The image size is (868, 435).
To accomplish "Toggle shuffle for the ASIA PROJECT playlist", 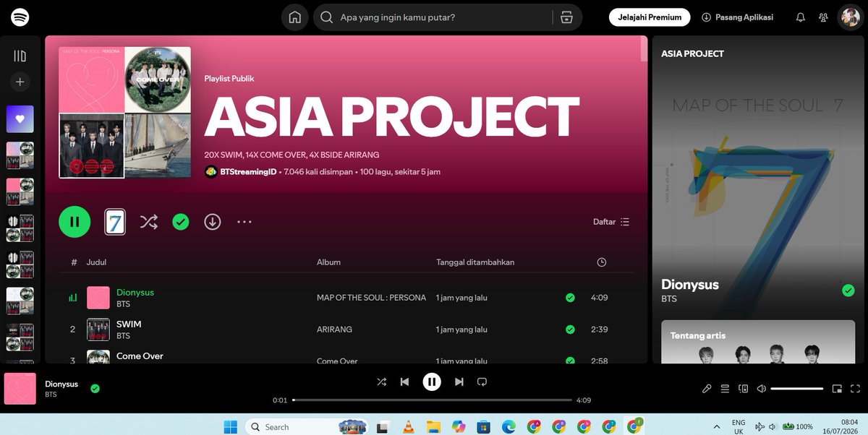I will click(x=148, y=222).
